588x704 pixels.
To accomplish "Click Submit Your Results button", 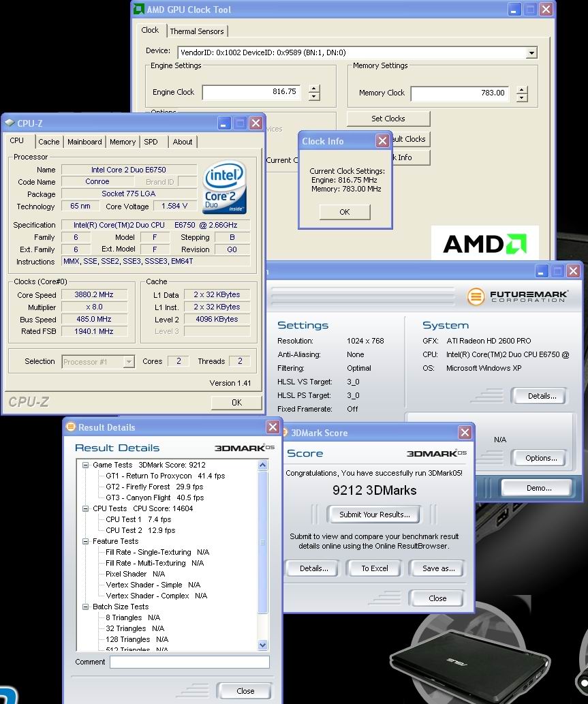I will [x=374, y=515].
